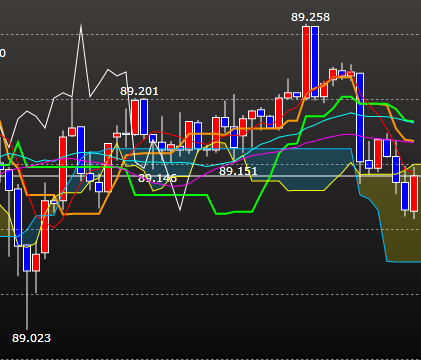Click the candle with the wick reaching 89.023
The image size is (421, 360).
click(27, 258)
